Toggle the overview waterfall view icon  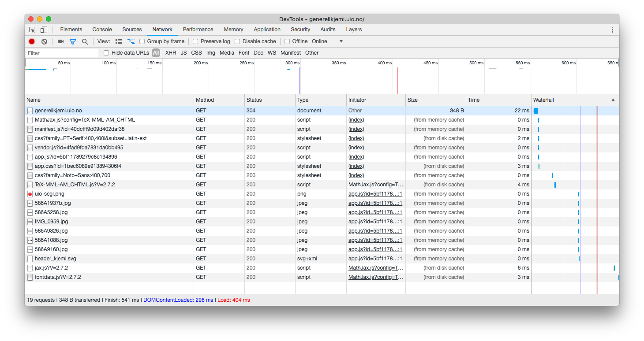click(x=131, y=41)
